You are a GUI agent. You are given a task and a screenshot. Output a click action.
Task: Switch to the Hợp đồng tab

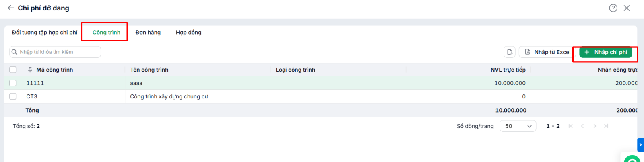coord(188,33)
